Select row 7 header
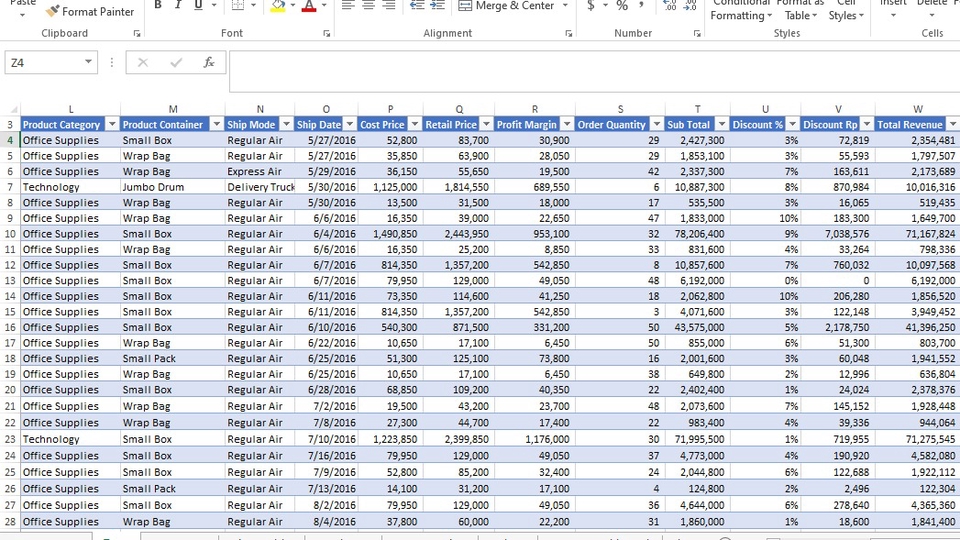Image resolution: width=960 pixels, height=540 pixels. pos(10,187)
